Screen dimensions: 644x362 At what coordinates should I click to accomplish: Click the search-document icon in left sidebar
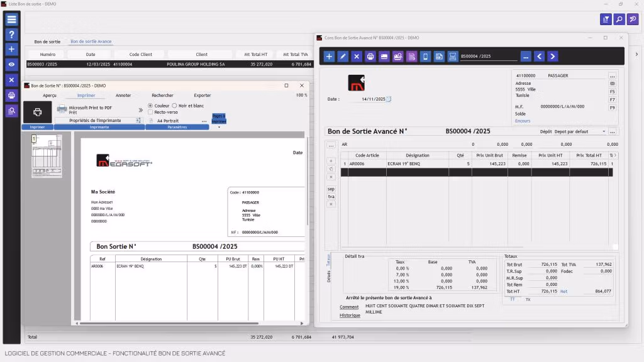(11, 111)
